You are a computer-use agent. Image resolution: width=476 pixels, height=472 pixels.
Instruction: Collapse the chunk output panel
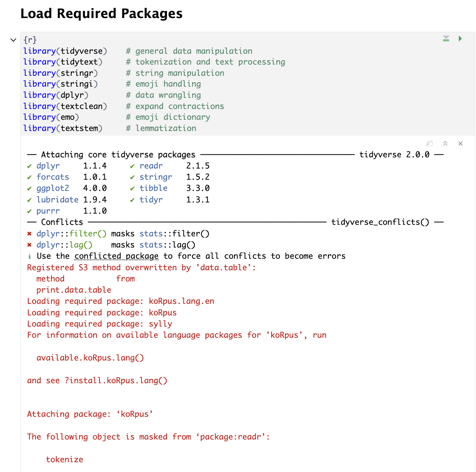point(445,144)
